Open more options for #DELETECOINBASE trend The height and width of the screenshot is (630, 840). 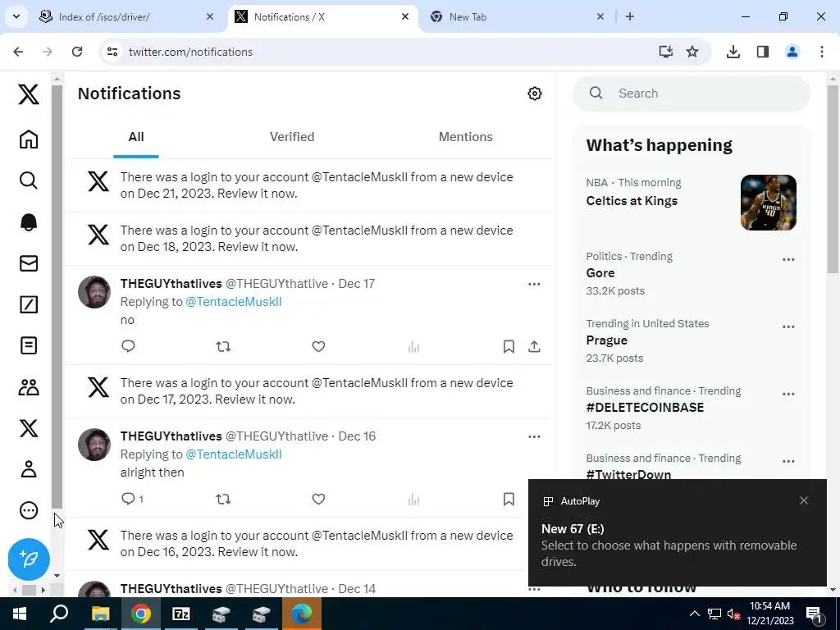click(x=788, y=395)
